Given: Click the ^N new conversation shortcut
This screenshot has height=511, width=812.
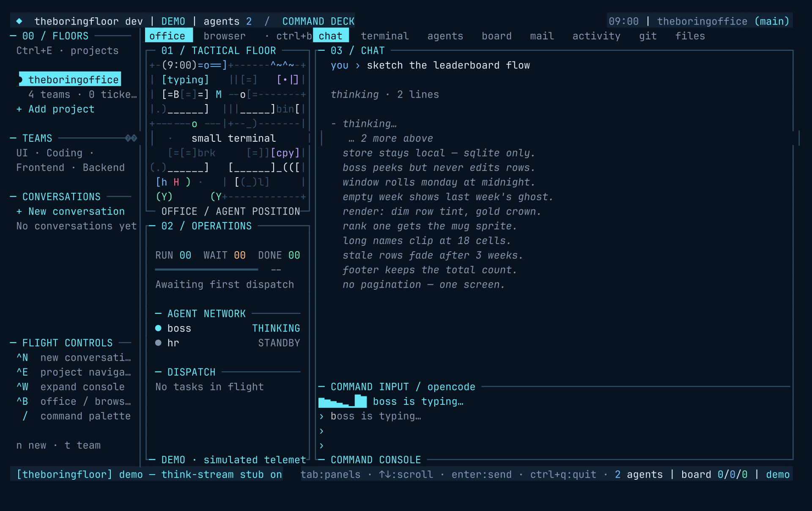Looking at the screenshot, I should pos(74,358).
